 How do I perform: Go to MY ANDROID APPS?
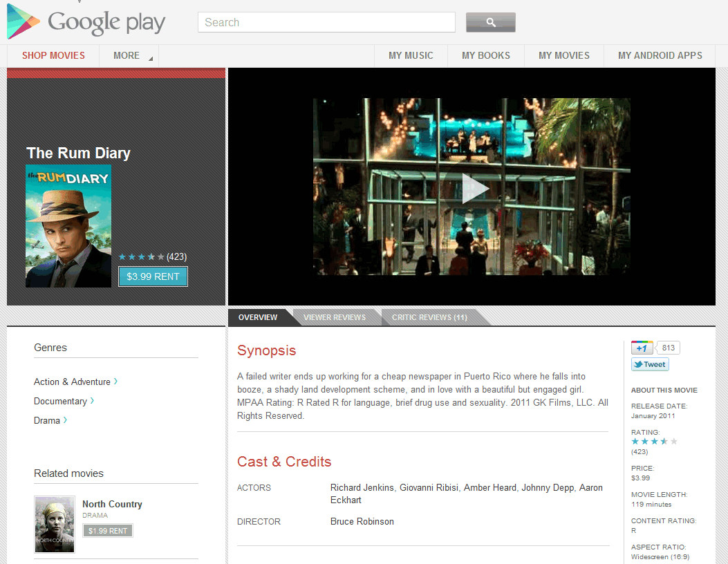click(x=660, y=56)
